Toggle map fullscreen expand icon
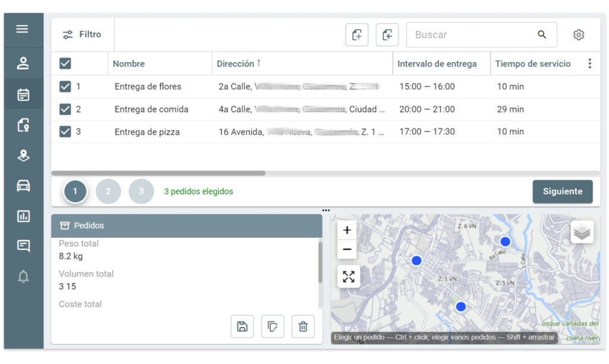 click(348, 277)
